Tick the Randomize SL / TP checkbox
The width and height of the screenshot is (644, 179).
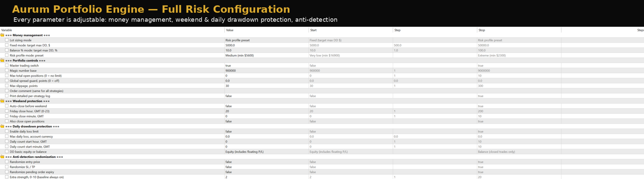click(x=7, y=167)
